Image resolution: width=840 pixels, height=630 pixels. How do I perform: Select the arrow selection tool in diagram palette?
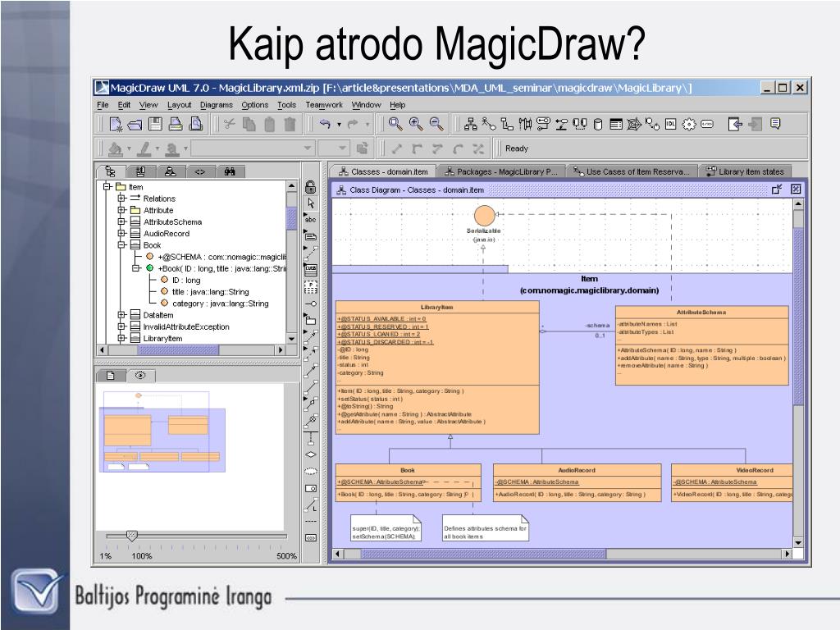(x=311, y=203)
